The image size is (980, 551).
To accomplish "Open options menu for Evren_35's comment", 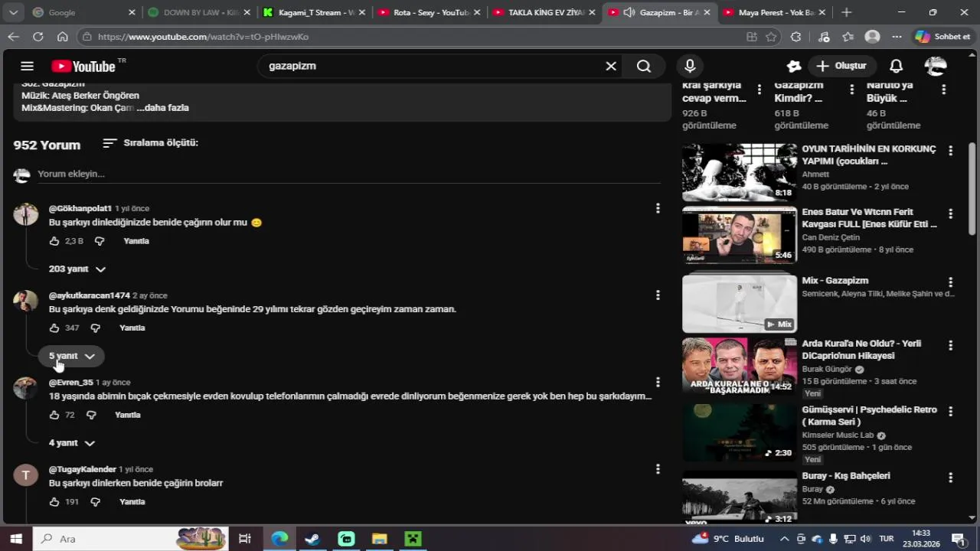I will click(658, 382).
